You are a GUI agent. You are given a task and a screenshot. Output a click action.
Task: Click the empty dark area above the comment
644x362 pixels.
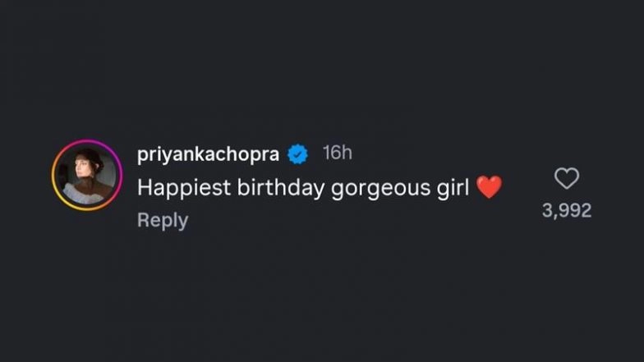coord(322,66)
